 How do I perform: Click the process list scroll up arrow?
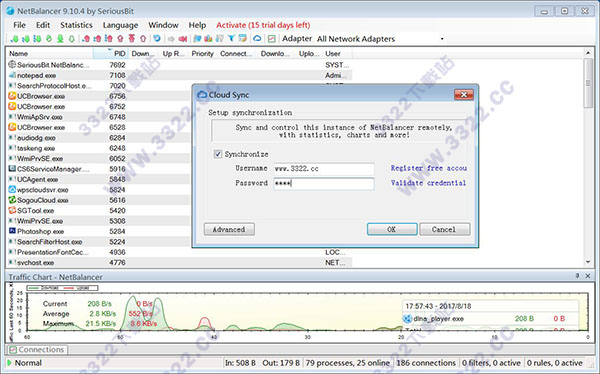[588, 52]
